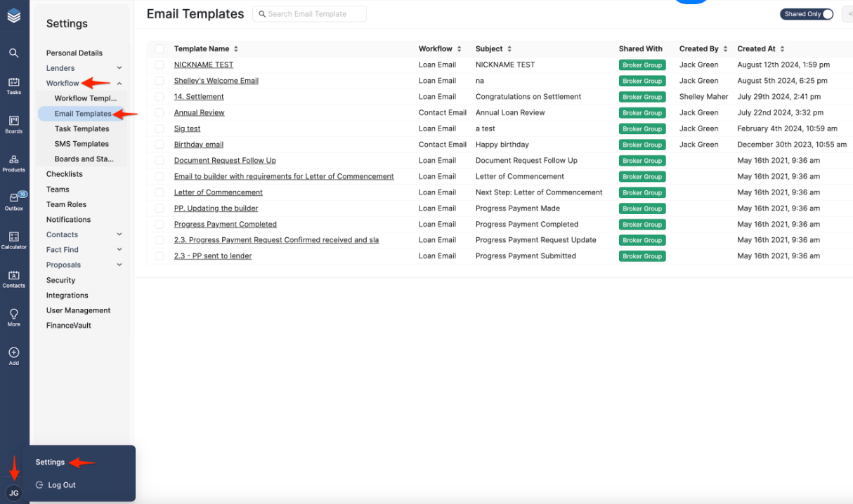Click Log Out in the popup menu
Screen dimensions: 853x504
pyautogui.click(x=62, y=485)
